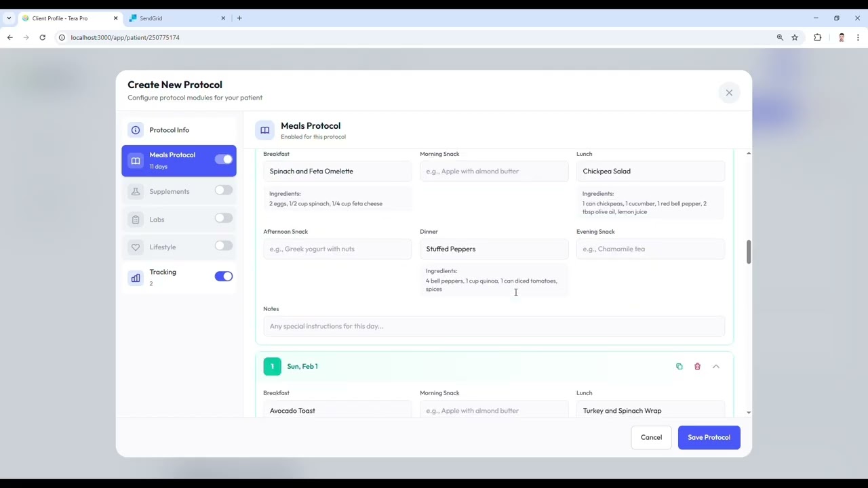Click the scrollbar down arrow
868x488 pixels.
[749, 412]
